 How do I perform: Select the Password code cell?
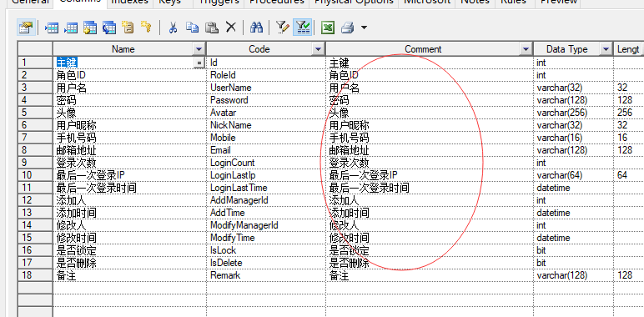266,100
